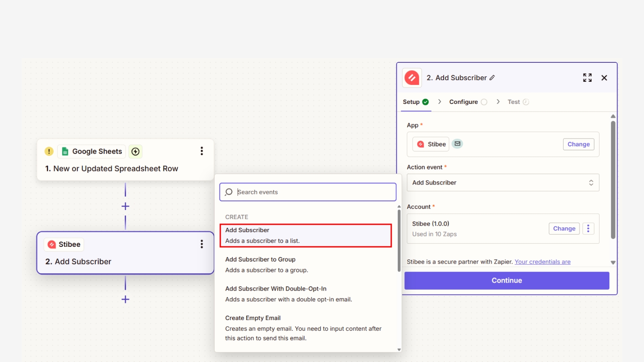The height and width of the screenshot is (362, 644).
Task: Expand the step panel to full screen
Action: 587,78
